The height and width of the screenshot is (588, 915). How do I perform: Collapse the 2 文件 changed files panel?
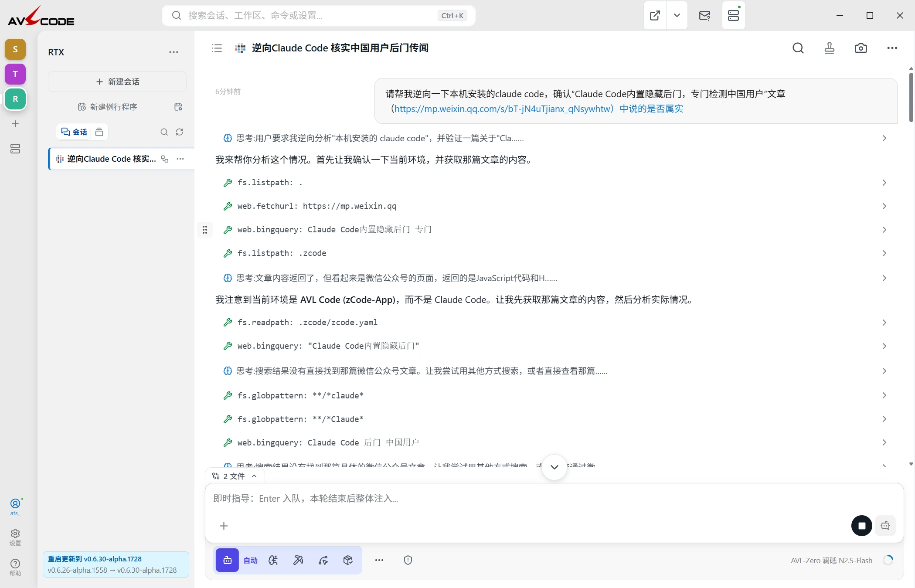click(235, 476)
